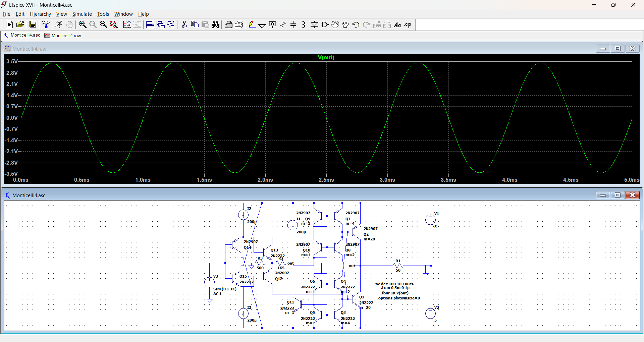Image resolution: width=644 pixels, height=342 pixels.
Task: Zoom out using the magnifier minus icon
Action: (103, 24)
